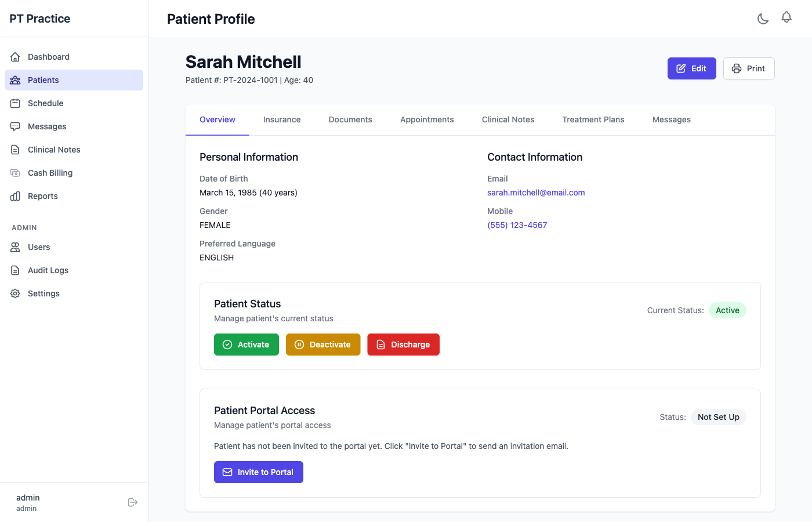Click the mobile number (555) 123-4567
The height and width of the screenshot is (522, 812).
517,225
